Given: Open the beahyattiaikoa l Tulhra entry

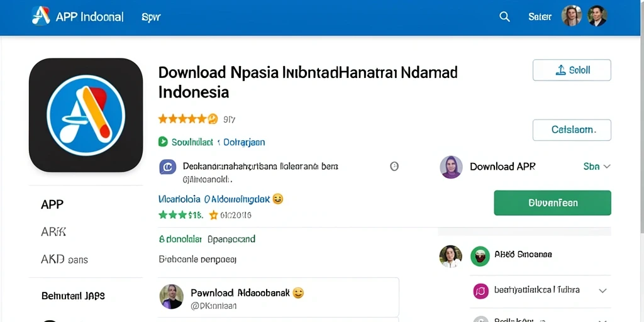Looking at the screenshot, I should tap(537, 290).
